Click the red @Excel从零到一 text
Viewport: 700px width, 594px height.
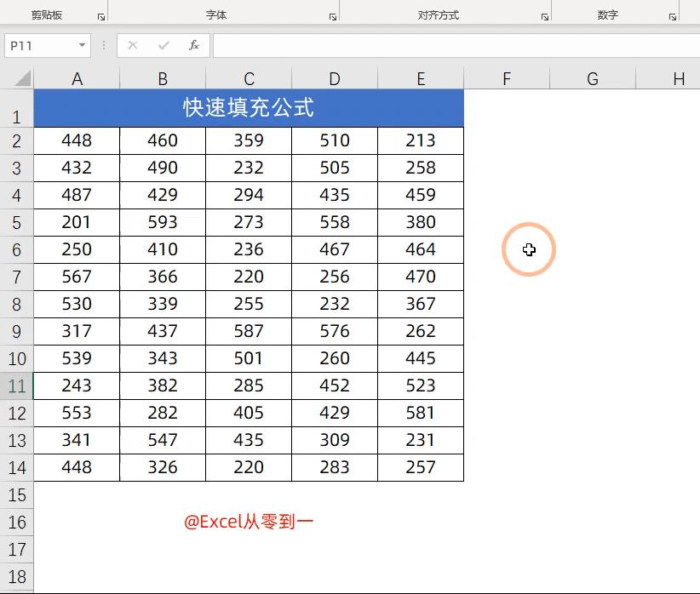pos(248,523)
